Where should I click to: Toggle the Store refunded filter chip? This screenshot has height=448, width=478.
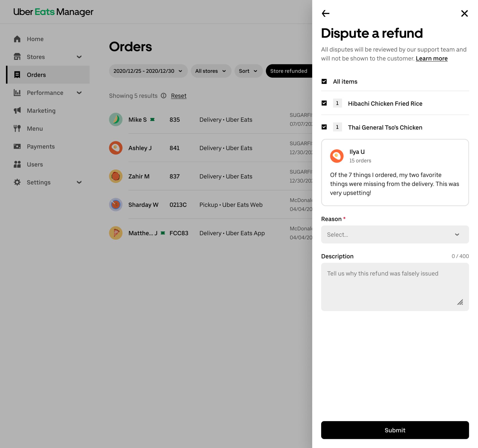[x=289, y=71]
